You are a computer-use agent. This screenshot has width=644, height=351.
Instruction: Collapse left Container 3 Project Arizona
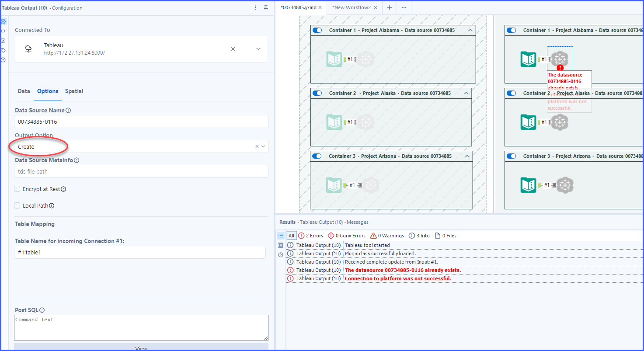[x=467, y=156]
